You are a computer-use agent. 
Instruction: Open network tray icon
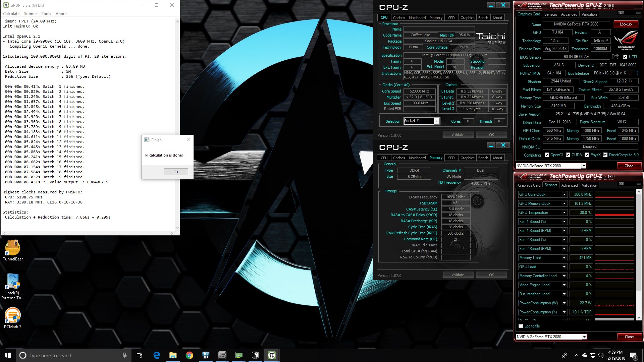tap(593, 355)
